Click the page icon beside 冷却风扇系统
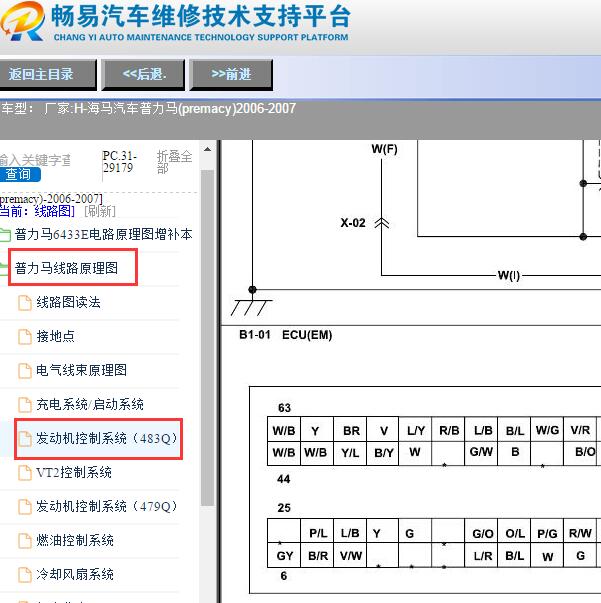 [25, 575]
